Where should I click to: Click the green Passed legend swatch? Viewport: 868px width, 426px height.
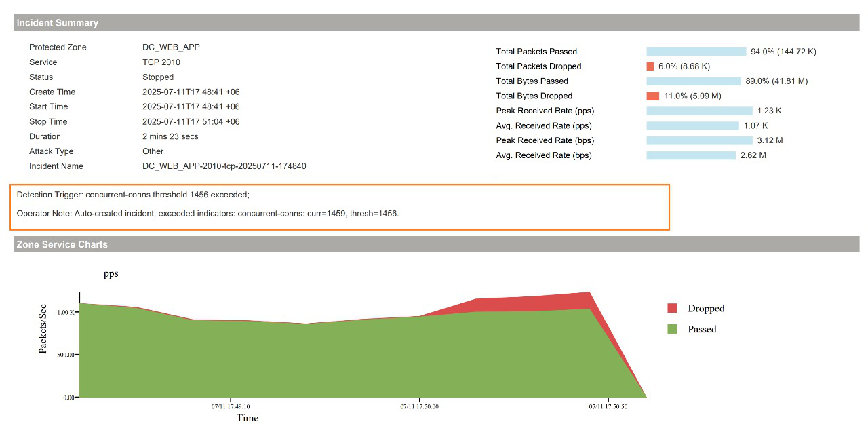click(672, 329)
